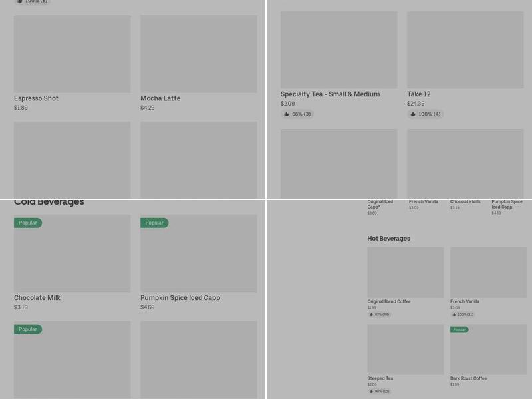Click the thumbs-up icon under Take 12
The image size is (532, 399).
pyautogui.click(x=413, y=114)
